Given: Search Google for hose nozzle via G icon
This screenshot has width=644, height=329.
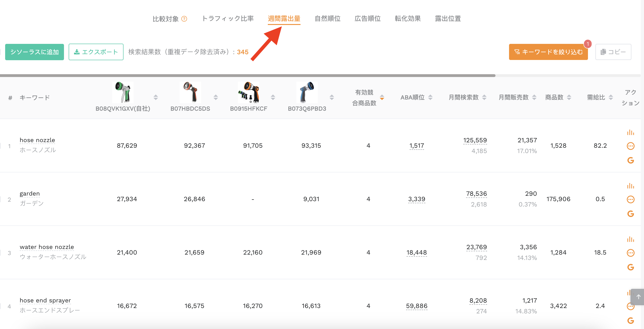Looking at the screenshot, I should pyautogui.click(x=630, y=160).
